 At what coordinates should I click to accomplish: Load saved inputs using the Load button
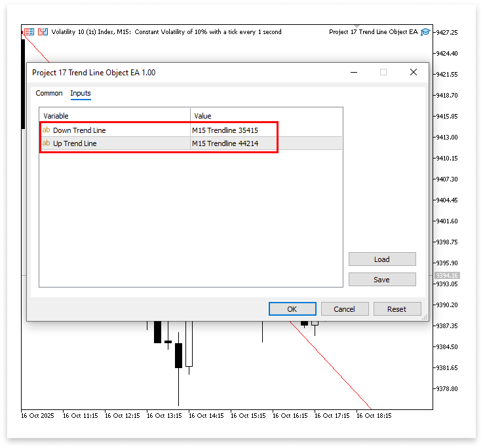382,259
